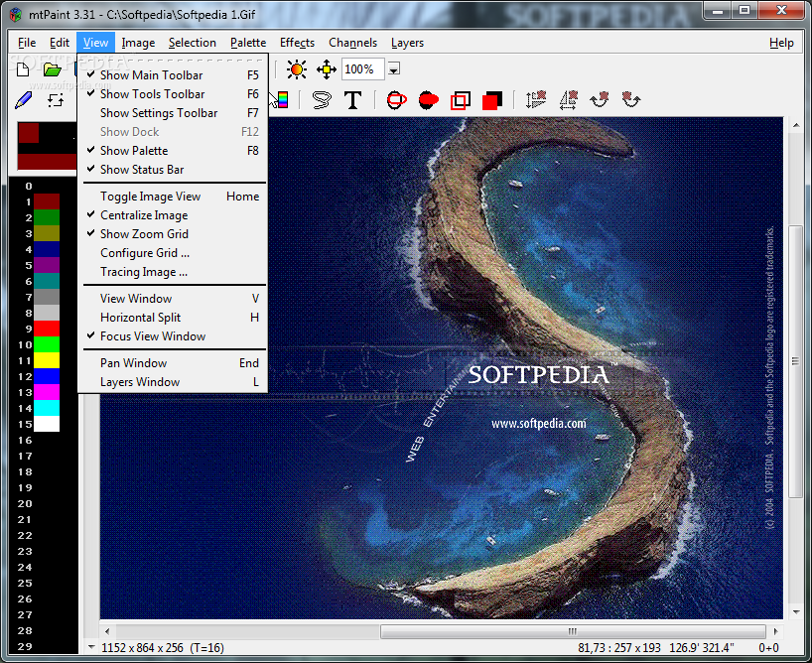Open the zoom level dropdown arrow

(x=393, y=69)
